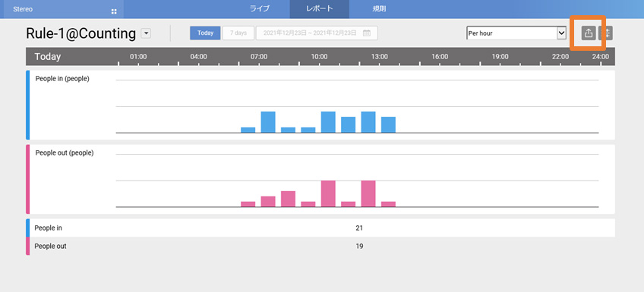The height and width of the screenshot is (292, 644).
Task: Click the export report icon
Action: [x=588, y=33]
